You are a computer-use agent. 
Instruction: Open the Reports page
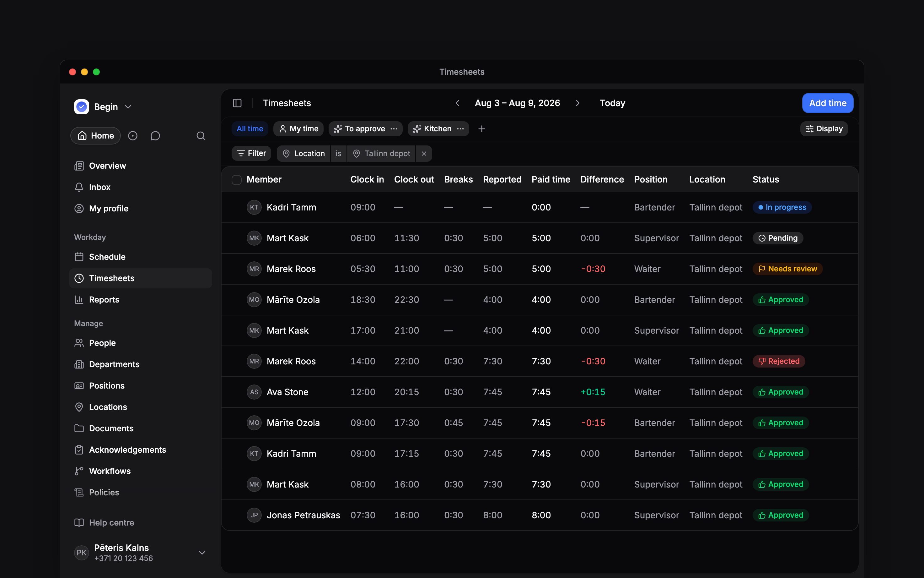coord(141,300)
